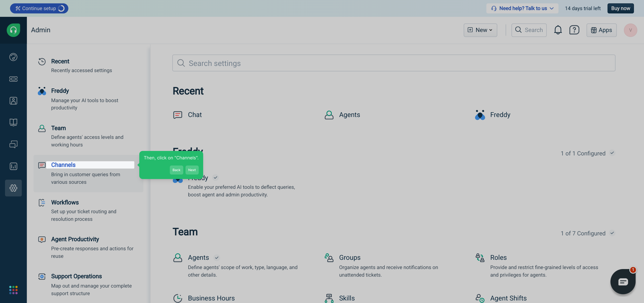The height and width of the screenshot is (303, 644).
Task: Open analytics reports icon in sidebar
Action: pyautogui.click(x=13, y=166)
